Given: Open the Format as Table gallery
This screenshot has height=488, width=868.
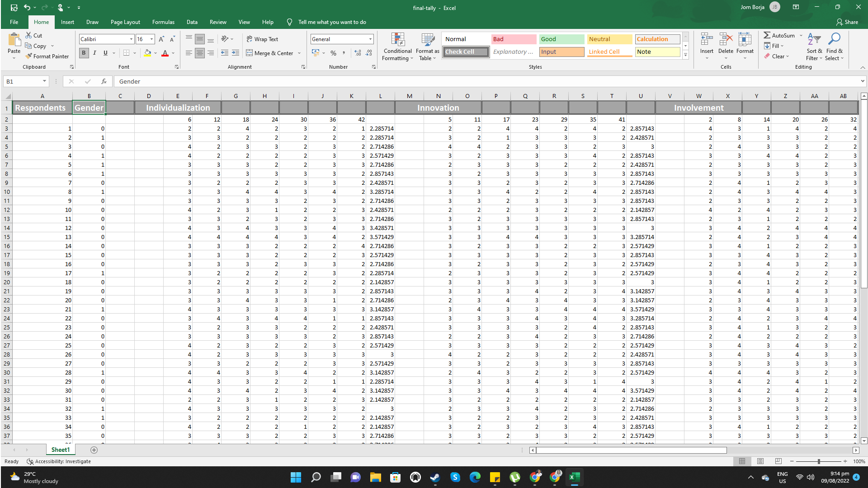Looking at the screenshot, I should [427, 47].
